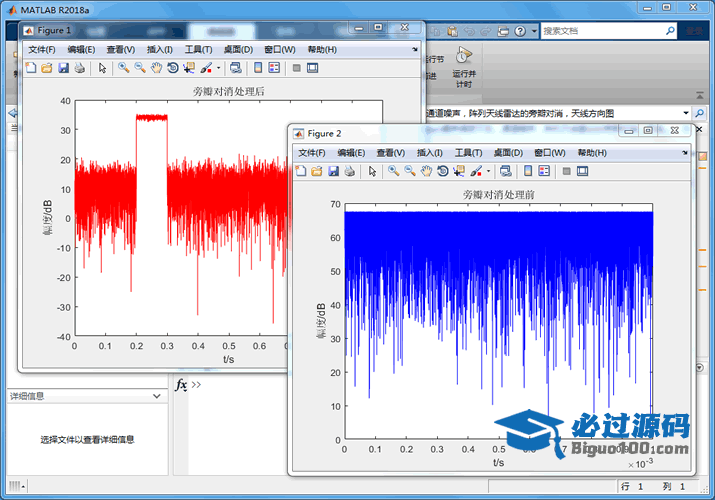Screen dimensions: 715x500
Task: Activate Zoom In tool in Figure 2
Action: pyautogui.click(x=393, y=171)
